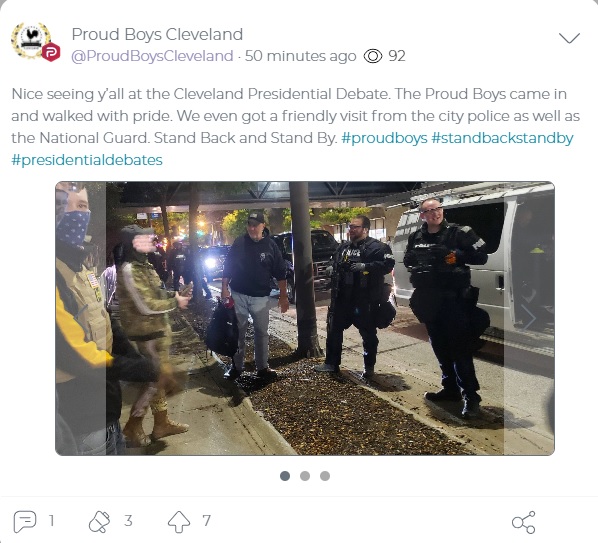The image size is (598, 543).
Task: Upvote the post with the arrow icon
Action: (179, 521)
